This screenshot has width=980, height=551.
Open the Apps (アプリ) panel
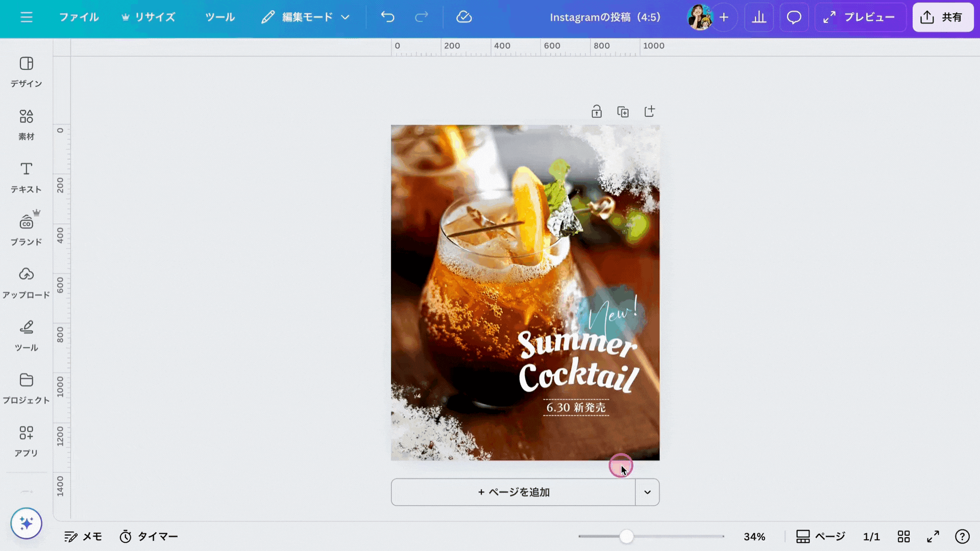tap(26, 441)
